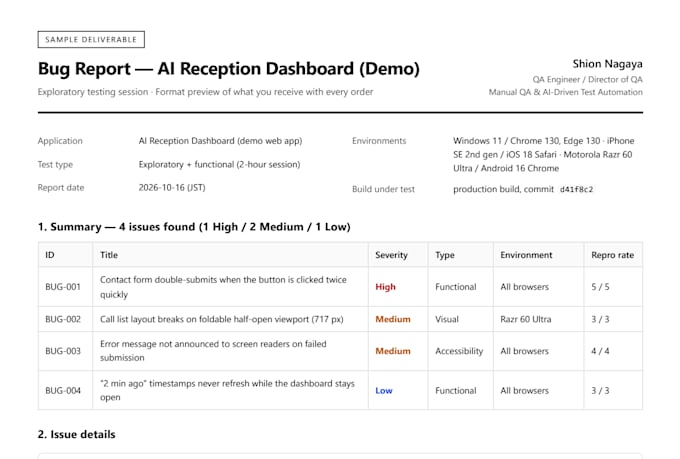This screenshot has width=680, height=459.
Task: Click the author name Shion Nagaya
Action: [x=607, y=64]
